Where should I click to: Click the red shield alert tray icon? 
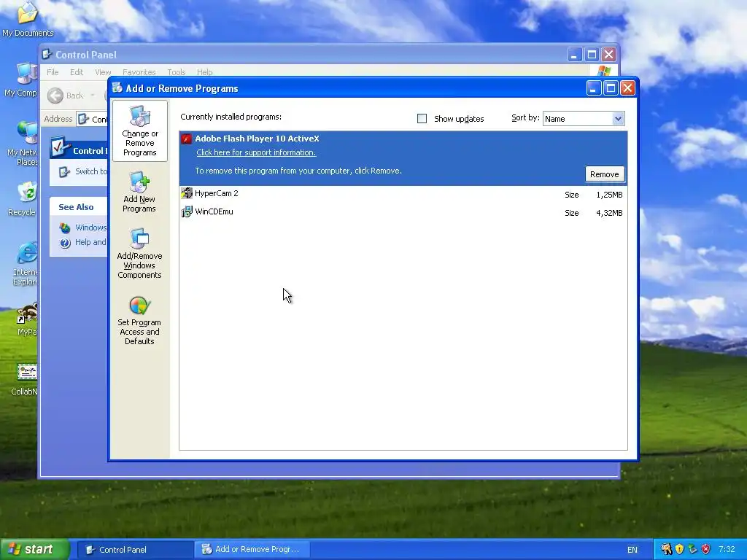(706, 549)
